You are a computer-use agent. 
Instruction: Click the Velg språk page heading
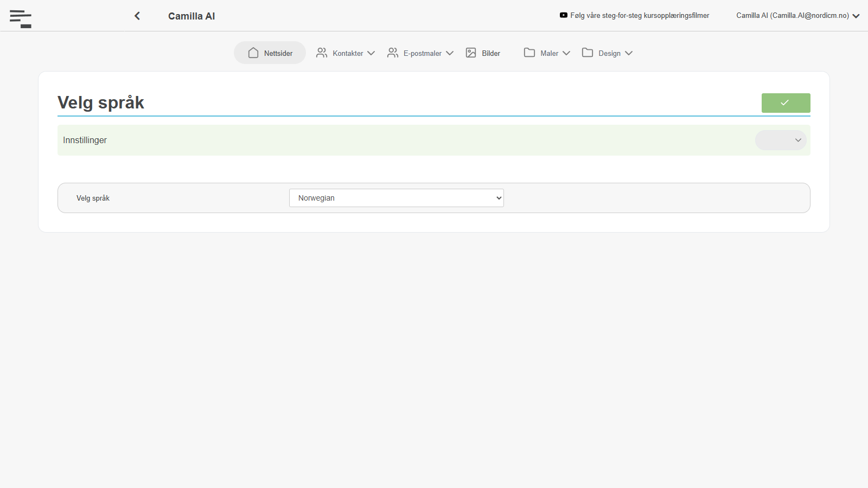tap(101, 102)
